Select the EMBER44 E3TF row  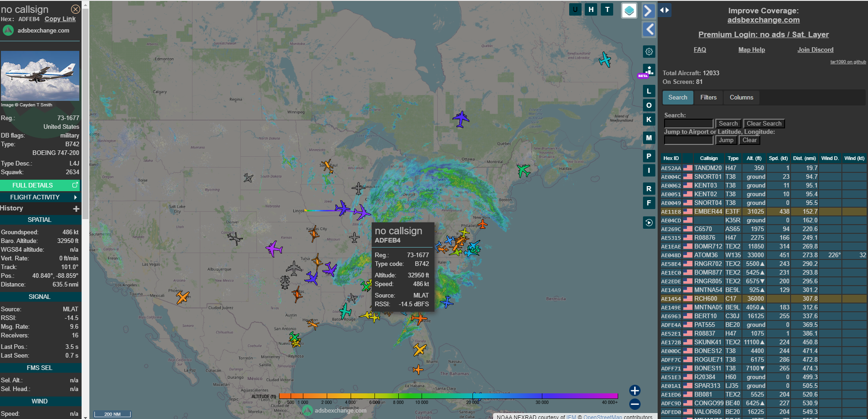tap(764, 211)
